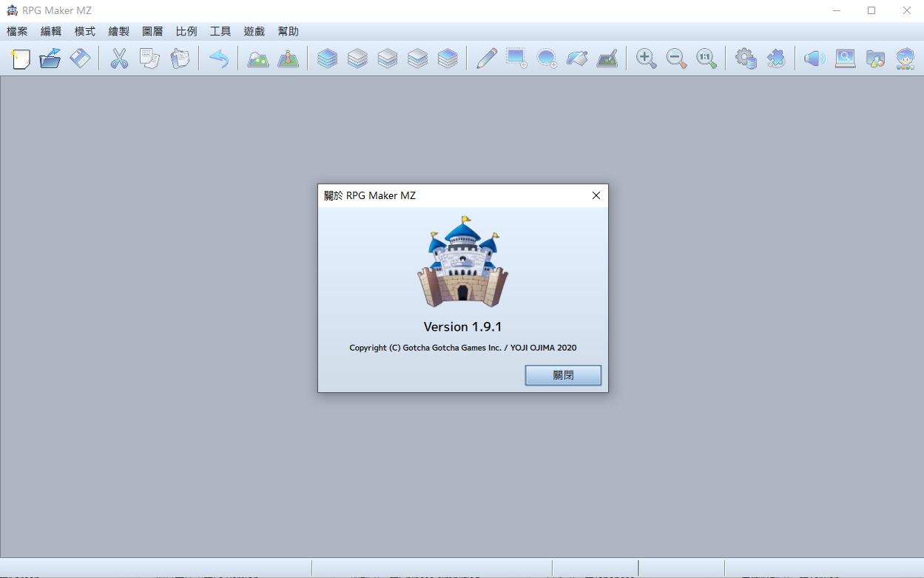
Task: Click the castle logo in the About dialog
Action: point(462,262)
